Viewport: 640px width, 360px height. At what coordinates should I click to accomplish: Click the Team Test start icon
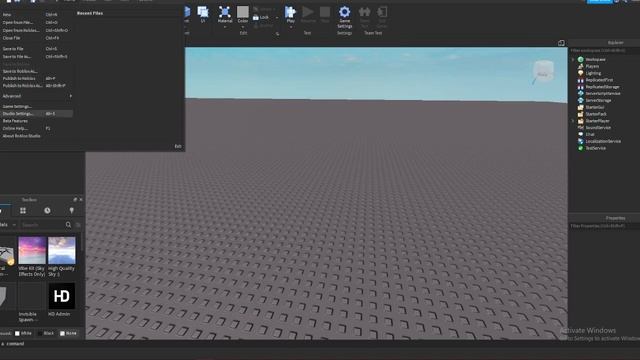coord(364,12)
